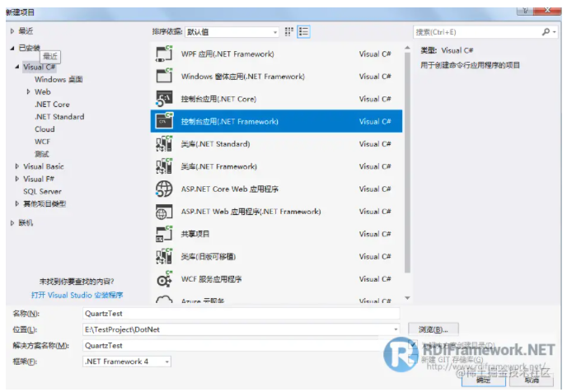
Task: Expand the Web tree node
Action: pos(28,91)
